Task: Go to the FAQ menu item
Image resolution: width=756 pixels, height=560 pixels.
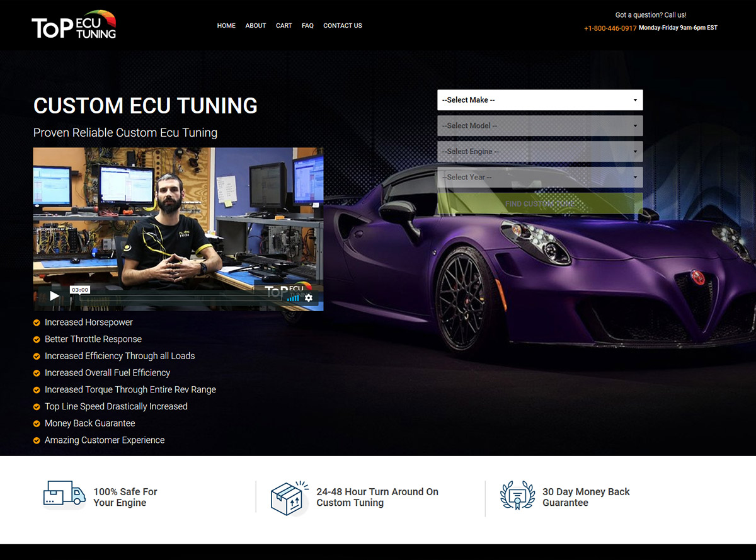Action: [307, 26]
